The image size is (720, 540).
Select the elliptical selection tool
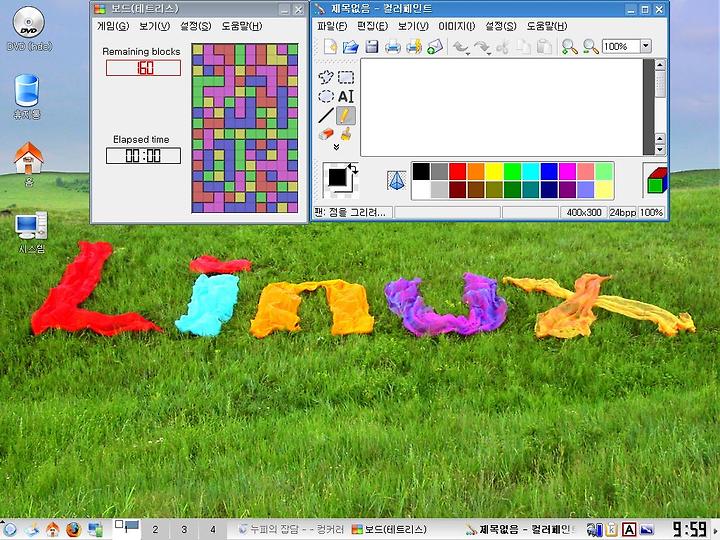pyautogui.click(x=326, y=96)
